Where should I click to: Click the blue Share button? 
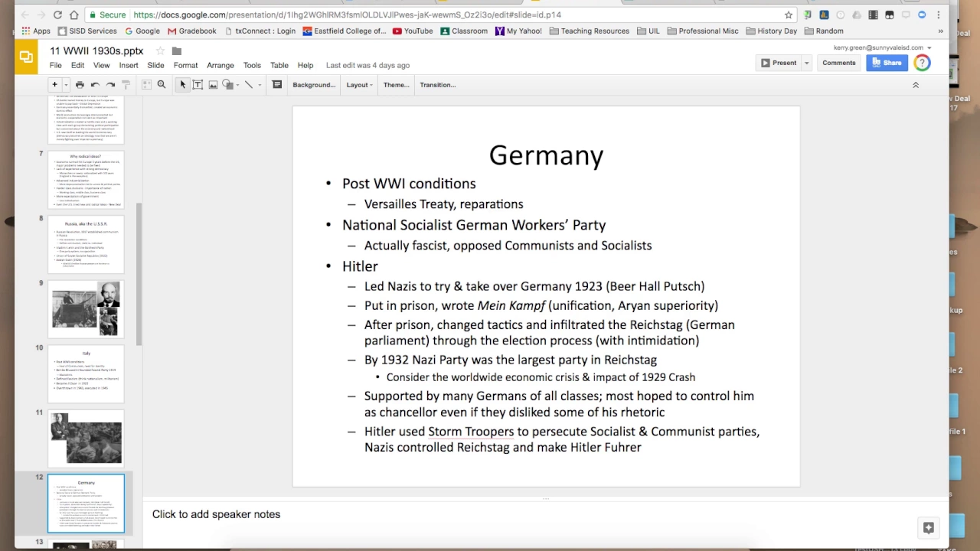pyautogui.click(x=887, y=63)
